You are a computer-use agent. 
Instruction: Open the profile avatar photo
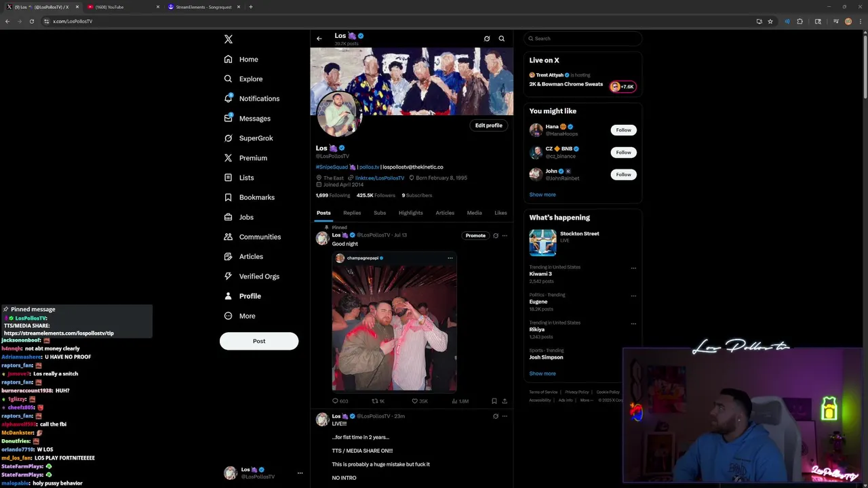pos(339,113)
